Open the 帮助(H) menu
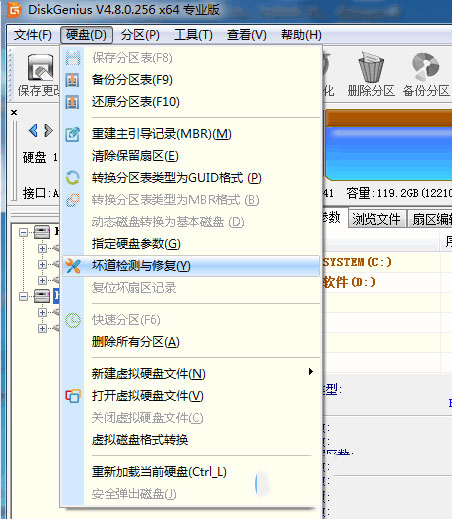This screenshot has width=452, height=519. pos(301,35)
